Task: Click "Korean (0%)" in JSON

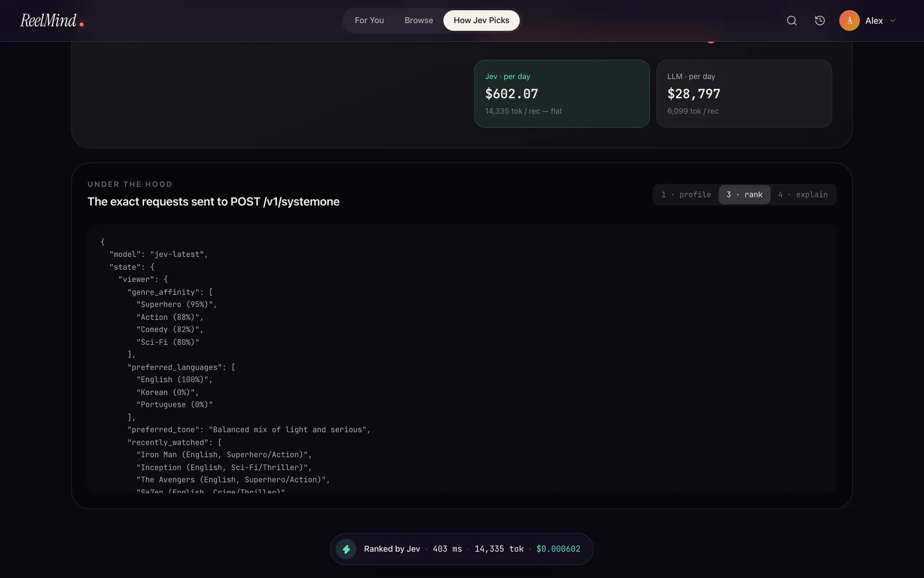Action: coord(167,392)
